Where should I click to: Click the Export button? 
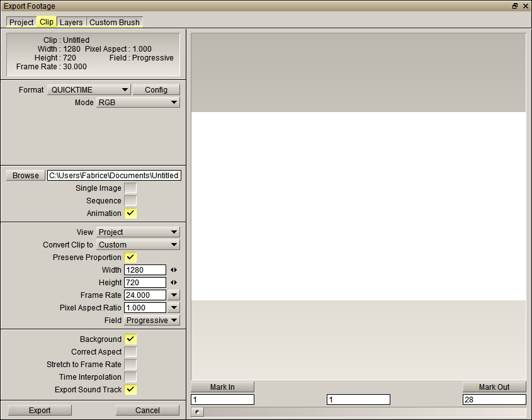pyautogui.click(x=40, y=411)
